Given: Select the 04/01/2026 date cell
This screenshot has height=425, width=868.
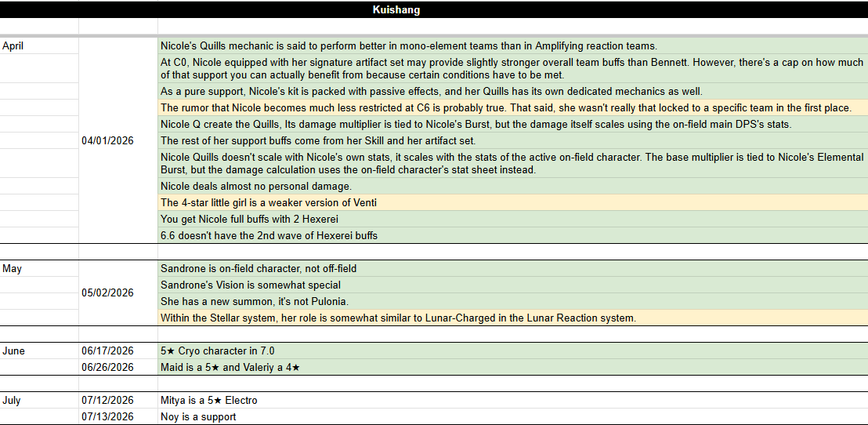Looking at the screenshot, I should (118, 140).
